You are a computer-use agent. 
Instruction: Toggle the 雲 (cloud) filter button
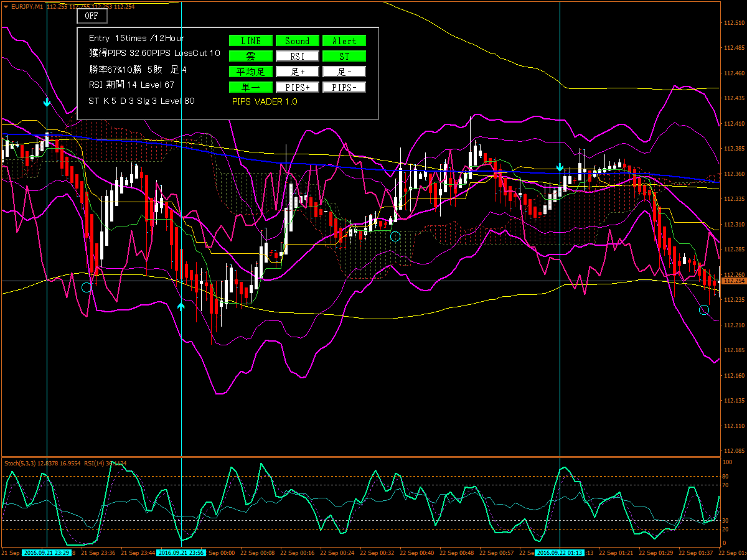[251, 56]
